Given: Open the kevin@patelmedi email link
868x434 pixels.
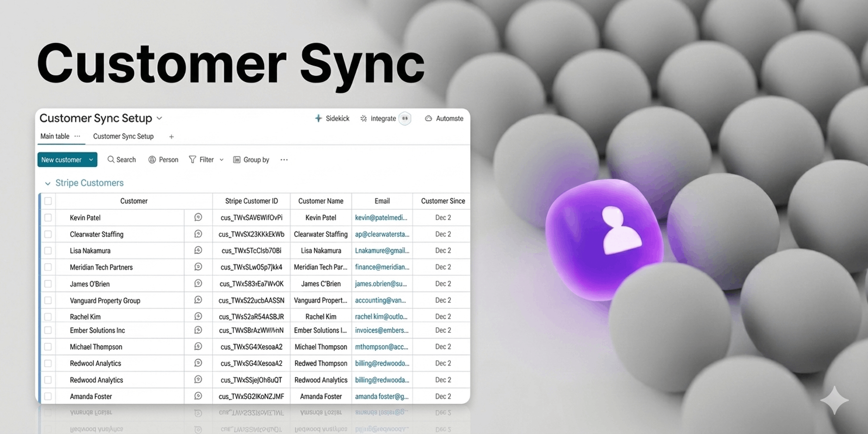Looking at the screenshot, I should (x=381, y=217).
